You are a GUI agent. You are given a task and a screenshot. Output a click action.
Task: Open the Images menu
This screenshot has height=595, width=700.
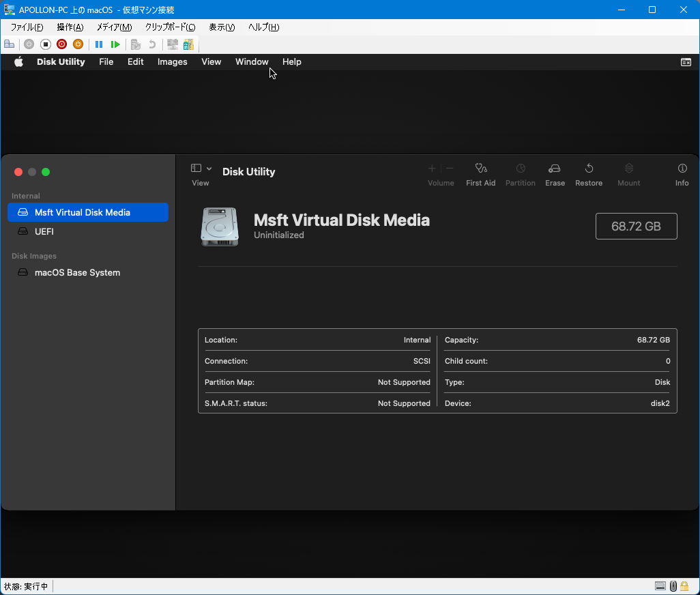(x=173, y=62)
